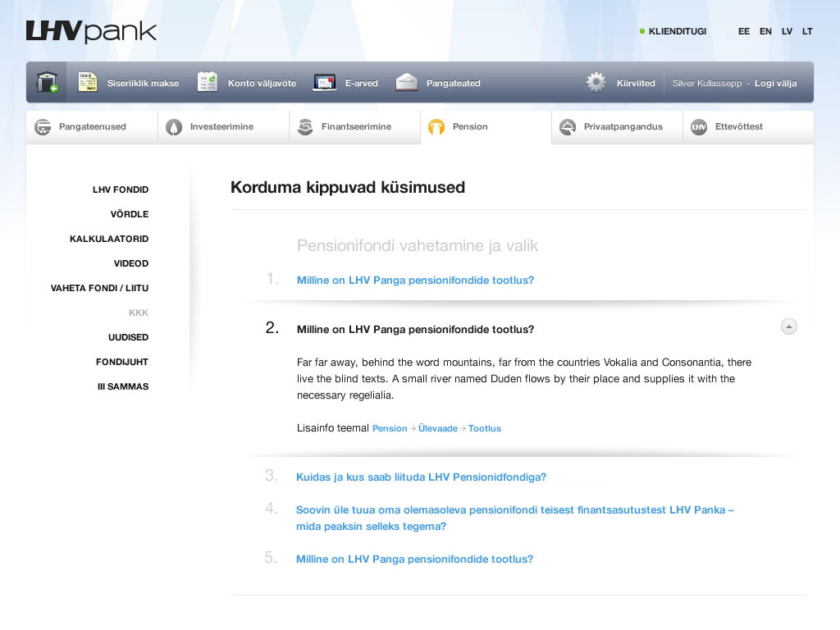This screenshot has width=840, height=630.
Task: Click the LHV pank logo
Action: pos(91,32)
